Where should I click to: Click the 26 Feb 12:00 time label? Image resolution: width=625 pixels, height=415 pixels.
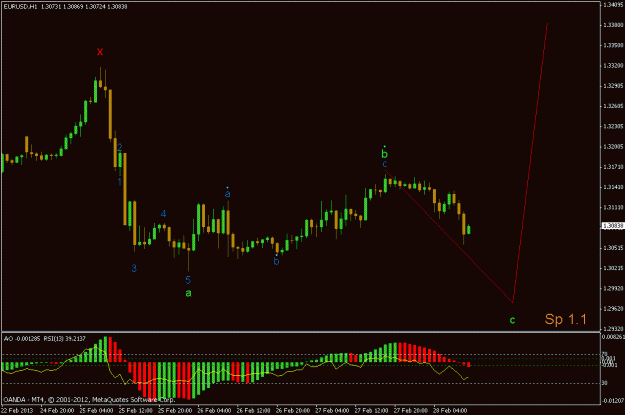254,410
